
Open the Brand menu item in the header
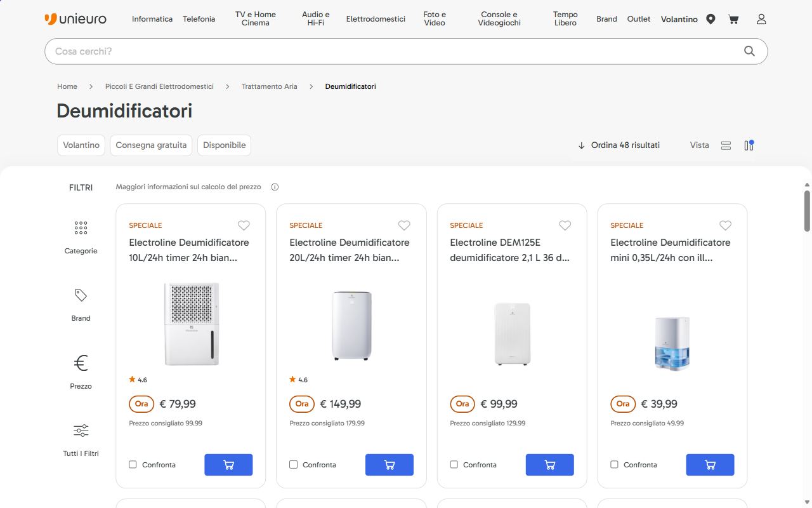(x=606, y=19)
